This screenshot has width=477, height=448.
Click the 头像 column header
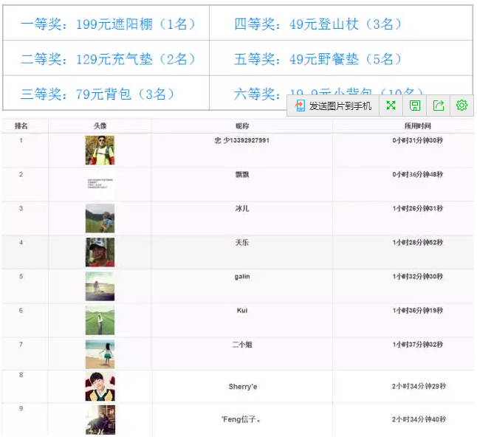click(100, 126)
